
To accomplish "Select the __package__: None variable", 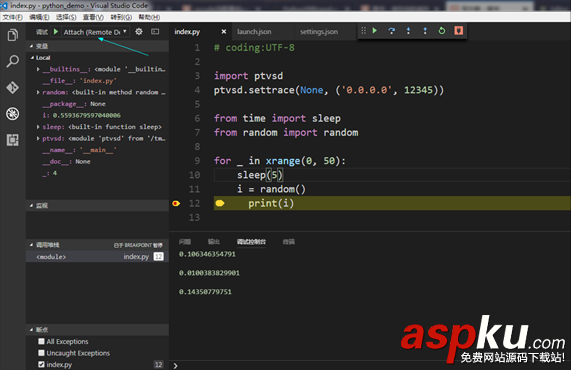I will click(x=97, y=104).
